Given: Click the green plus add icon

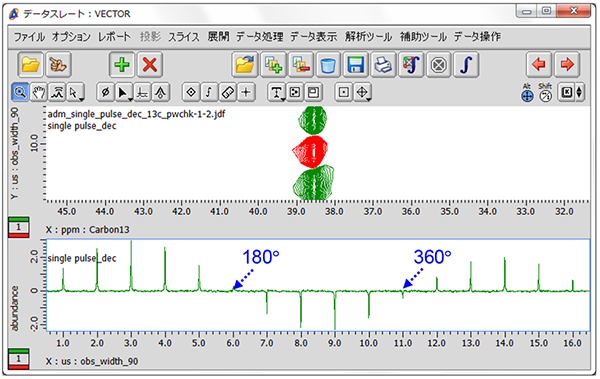Looking at the screenshot, I should (x=122, y=65).
